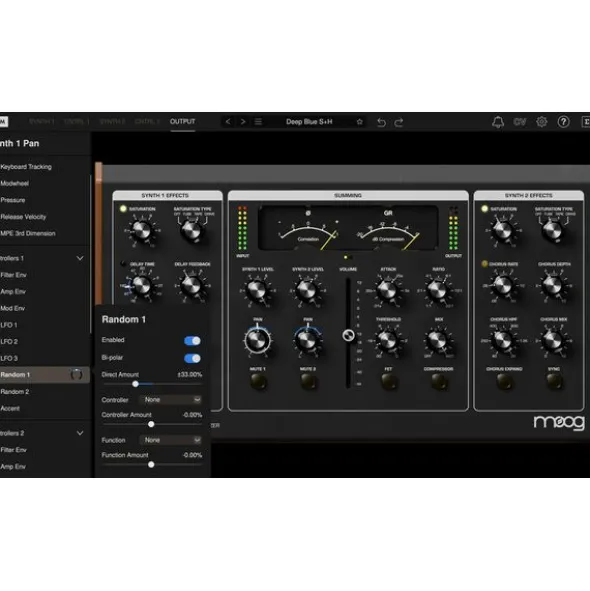Click the Chorus Depth knob
Image resolution: width=590 pixels, height=591 pixels.
point(553,286)
